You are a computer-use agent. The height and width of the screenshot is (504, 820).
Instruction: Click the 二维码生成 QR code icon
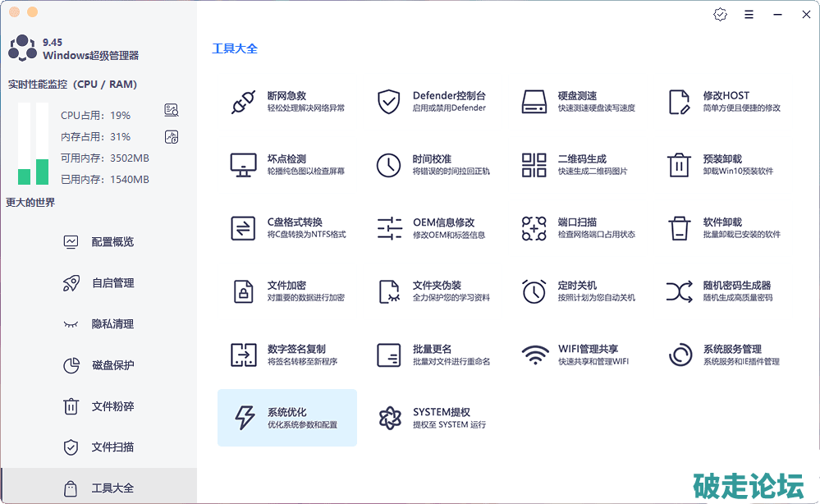coord(534,165)
